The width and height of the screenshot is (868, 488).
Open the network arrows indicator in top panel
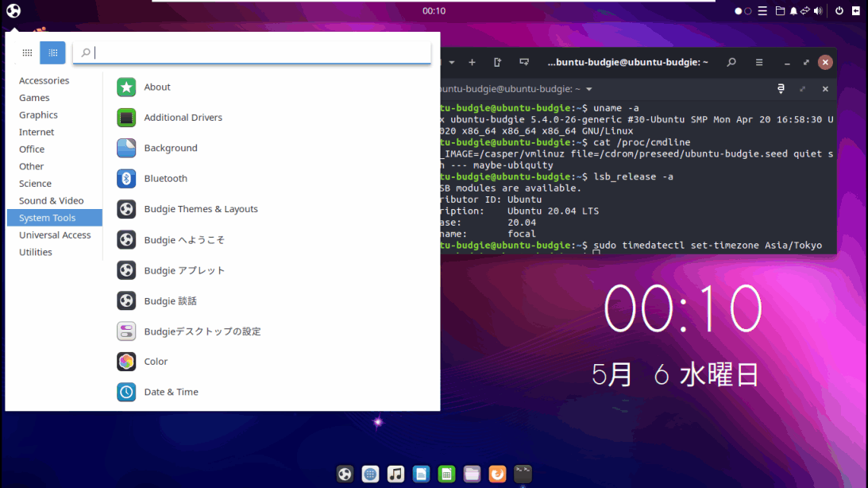[805, 10]
